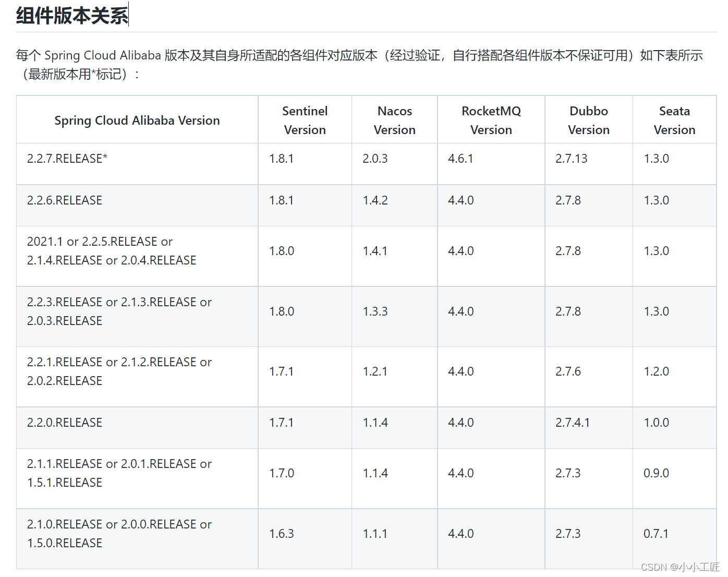
Task: Select the Nacos 1.4.2 cell
Action: pos(375,200)
